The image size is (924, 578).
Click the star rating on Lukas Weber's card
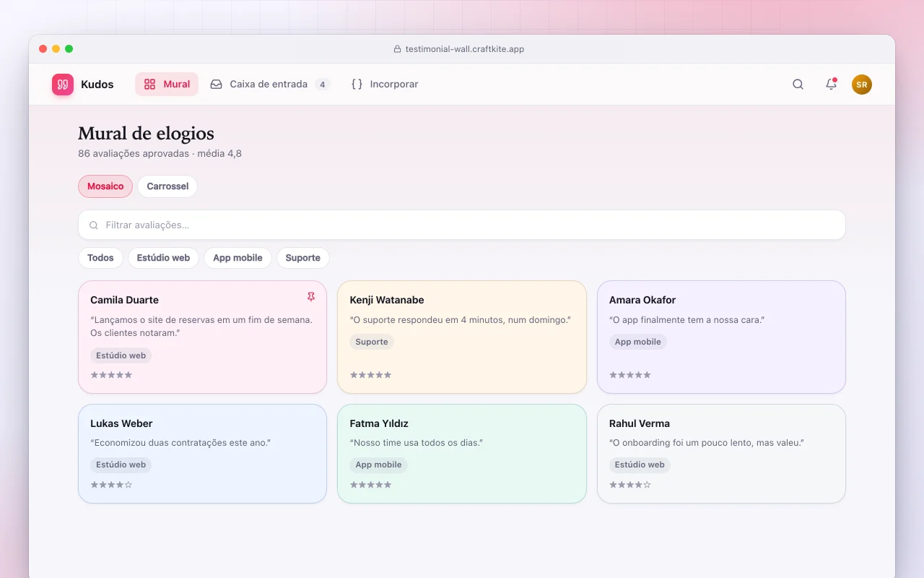tap(111, 485)
